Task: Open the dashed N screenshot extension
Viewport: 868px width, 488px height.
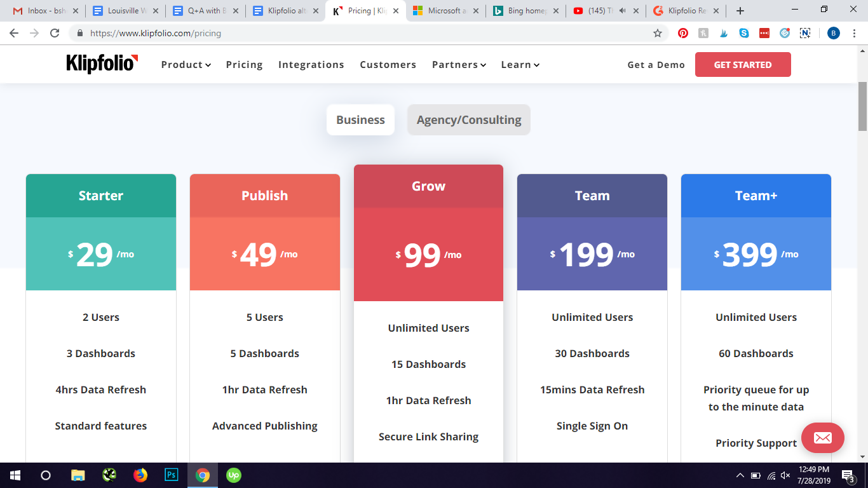Action: 805,33
